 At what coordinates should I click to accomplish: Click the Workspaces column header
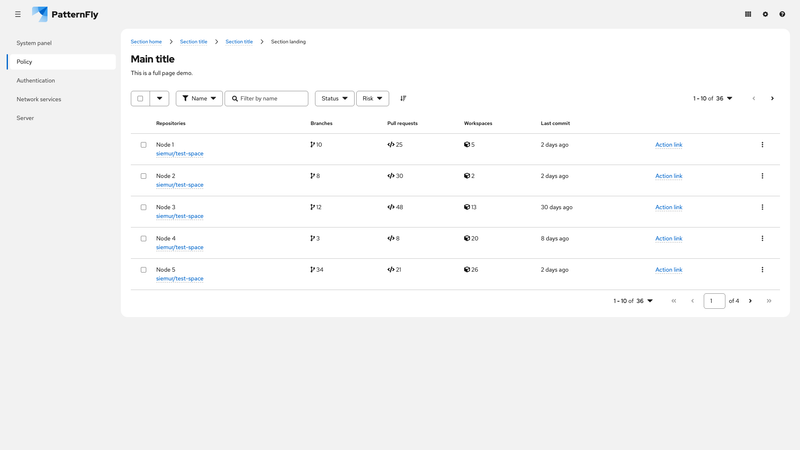click(478, 123)
